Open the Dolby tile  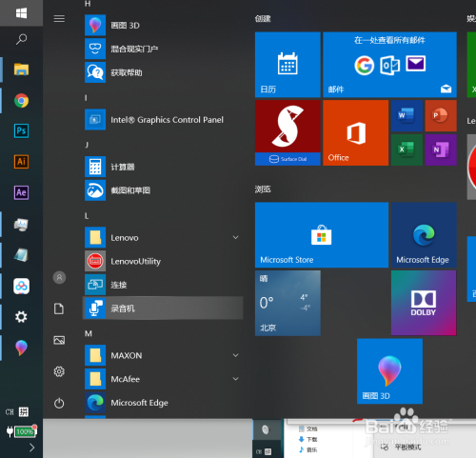424,303
